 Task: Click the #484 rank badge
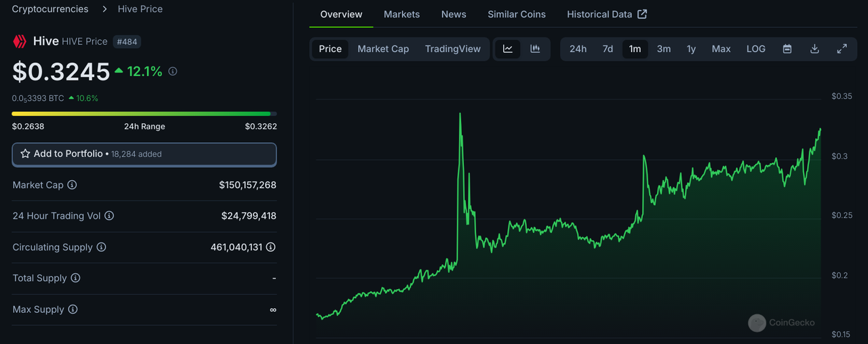127,42
